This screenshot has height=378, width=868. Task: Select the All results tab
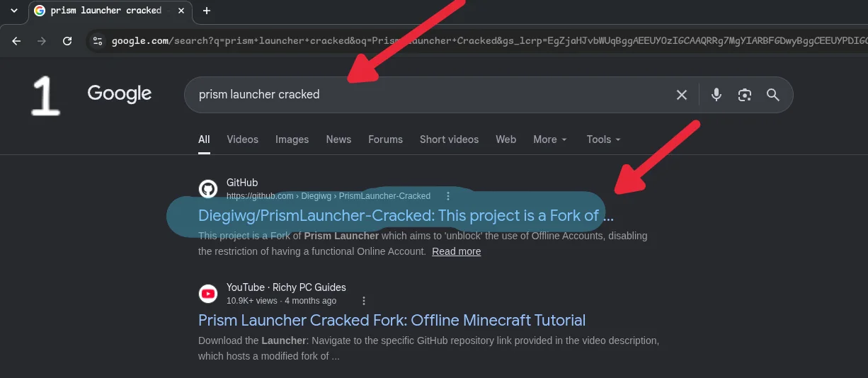tap(204, 139)
